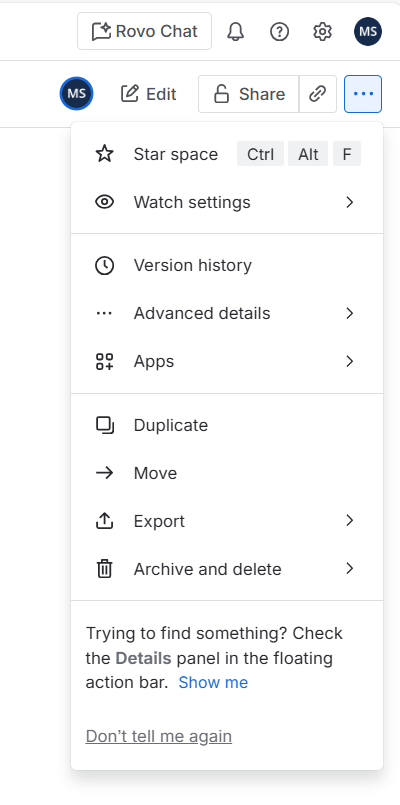This screenshot has height=805, width=400.
Task: Open the Share dialog
Action: (x=249, y=94)
